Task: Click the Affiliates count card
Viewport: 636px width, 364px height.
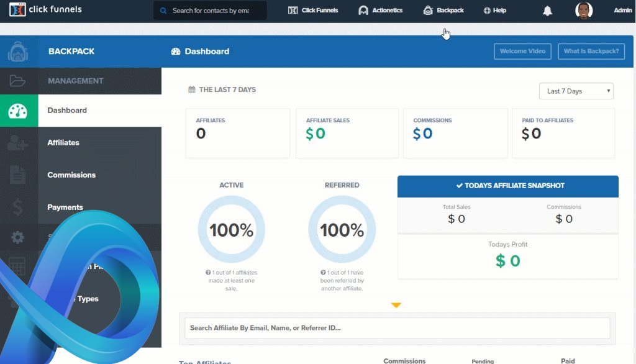Action: (238, 133)
